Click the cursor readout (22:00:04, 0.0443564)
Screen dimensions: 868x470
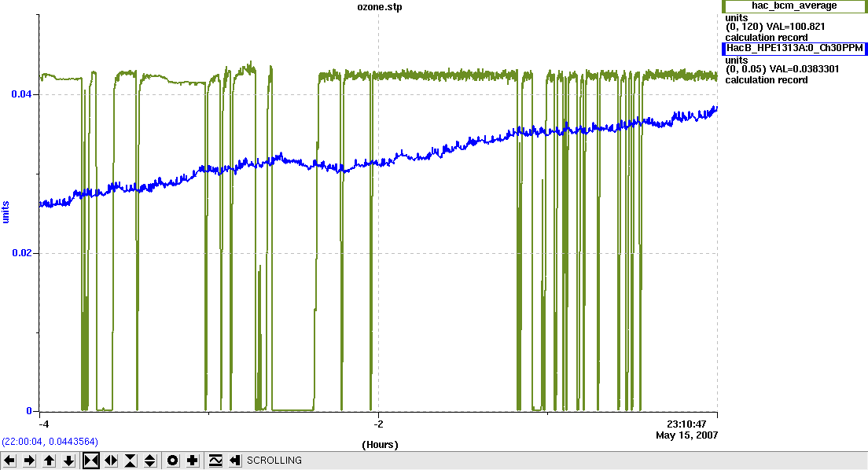pyautogui.click(x=50, y=442)
